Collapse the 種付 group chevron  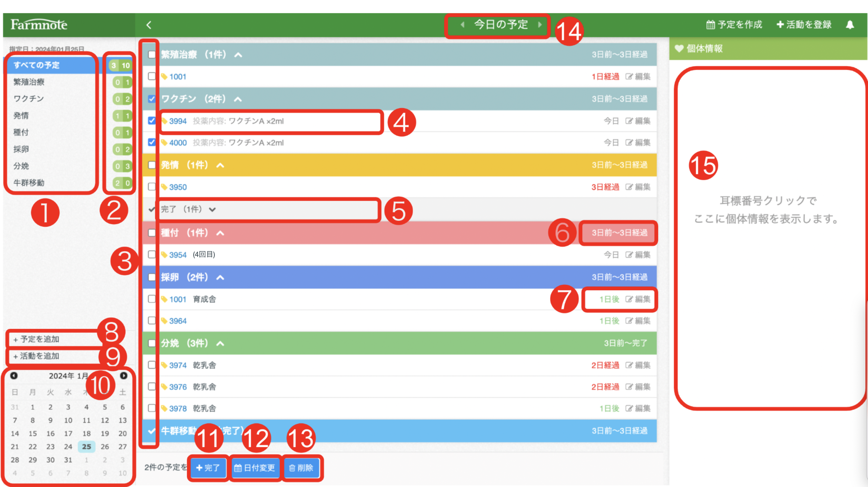(220, 233)
